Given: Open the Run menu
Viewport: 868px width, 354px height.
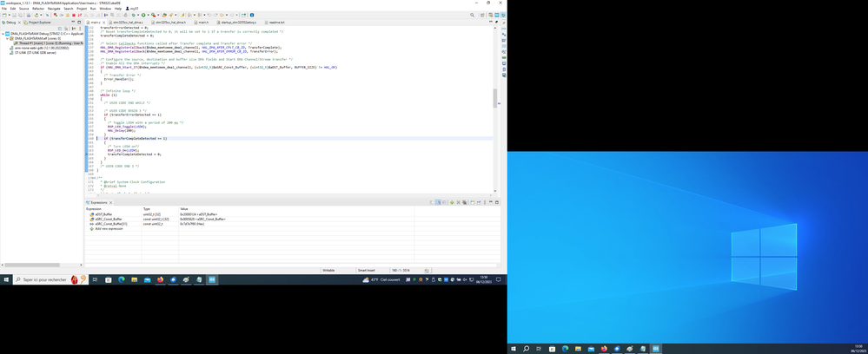Looking at the screenshot, I should (93, 9).
